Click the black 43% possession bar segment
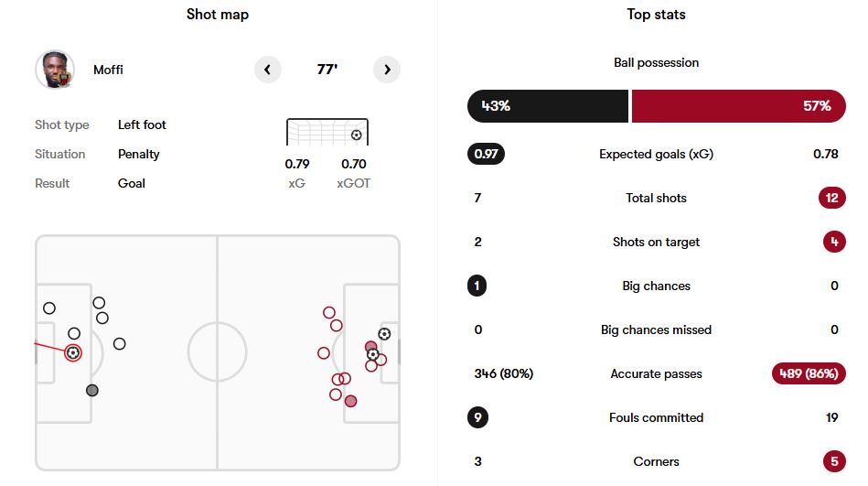 [x=547, y=106]
